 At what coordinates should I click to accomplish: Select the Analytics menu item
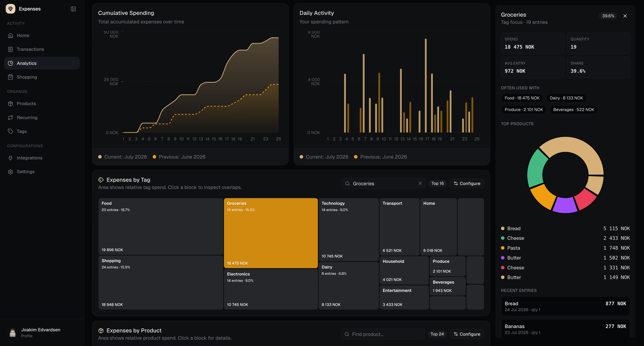(42, 63)
